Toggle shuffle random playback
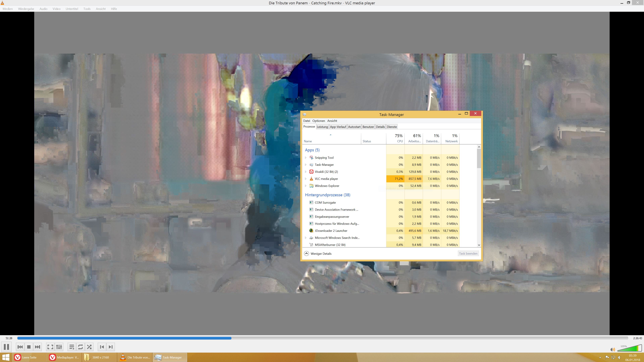The image size is (644, 362). (89, 347)
